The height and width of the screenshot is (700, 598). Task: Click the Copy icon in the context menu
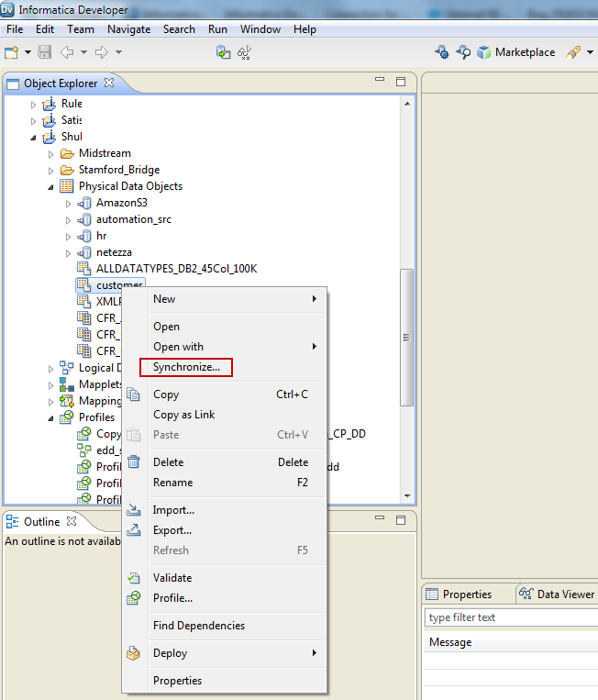point(134,394)
